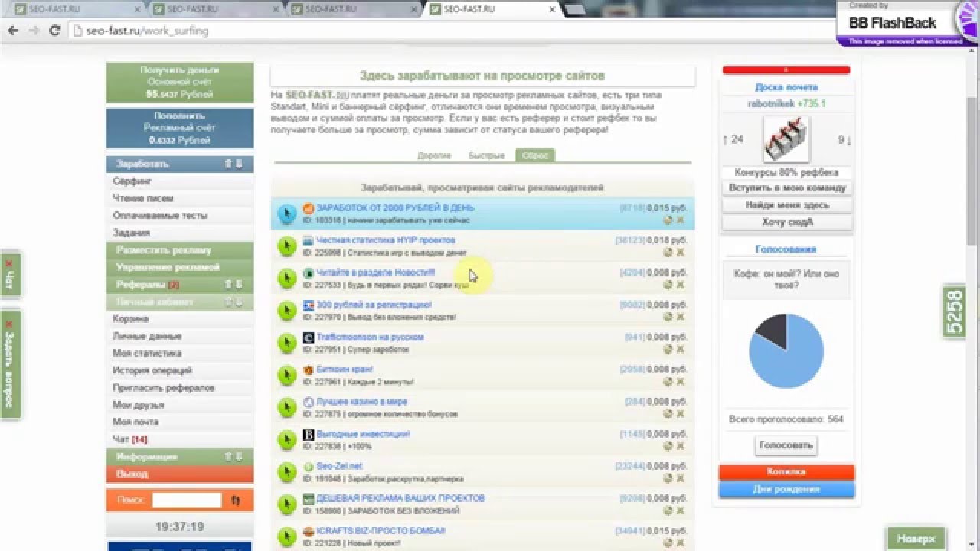Vote up with the arrow beside 24

[x=726, y=139]
